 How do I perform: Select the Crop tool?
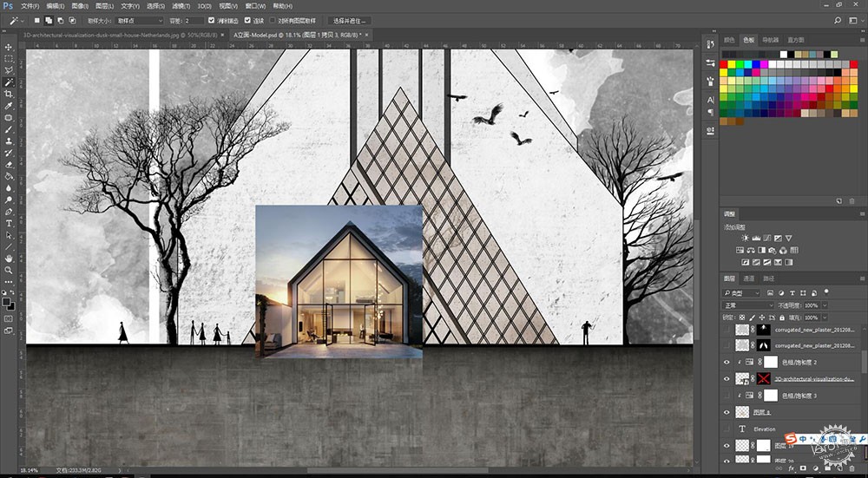pyautogui.click(x=9, y=94)
